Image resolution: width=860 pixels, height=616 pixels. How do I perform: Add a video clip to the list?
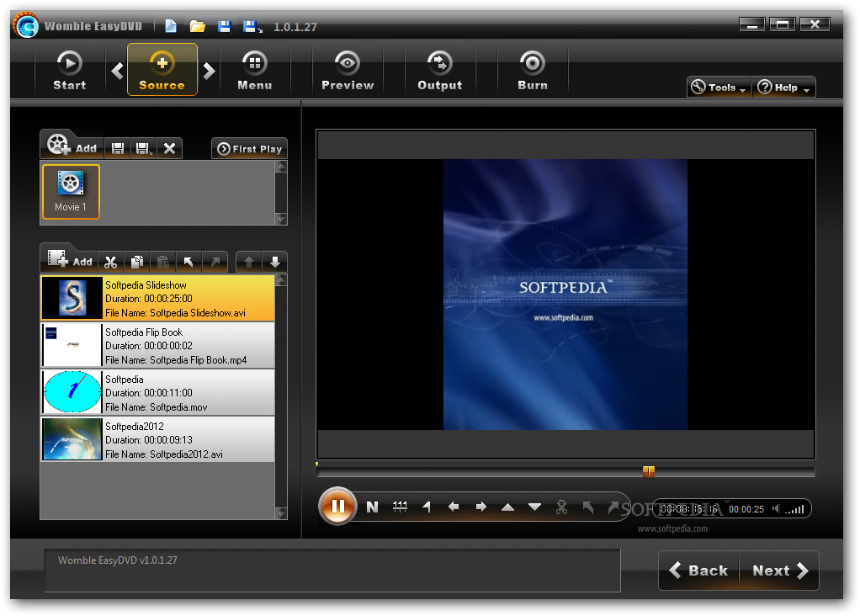(70, 259)
